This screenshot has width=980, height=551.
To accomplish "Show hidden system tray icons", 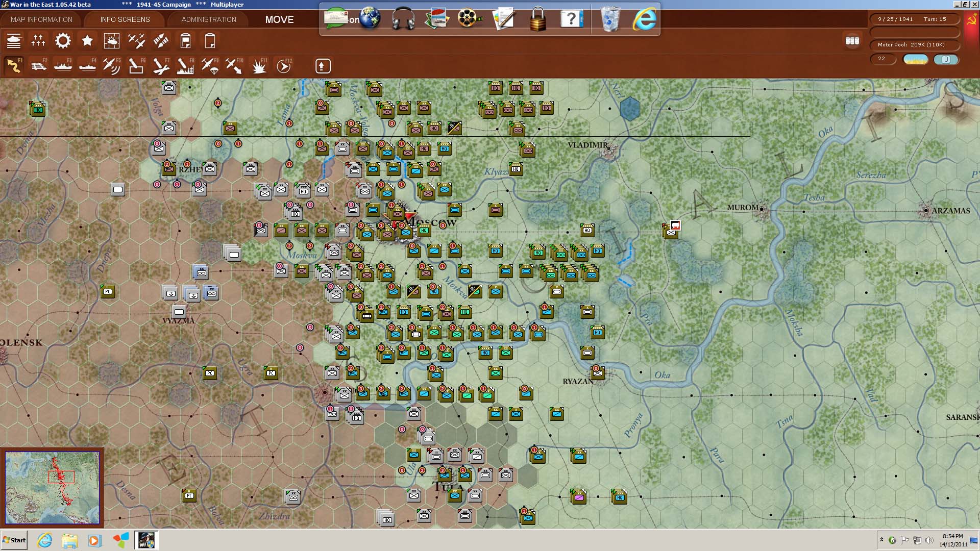I will (x=881, y=540).
